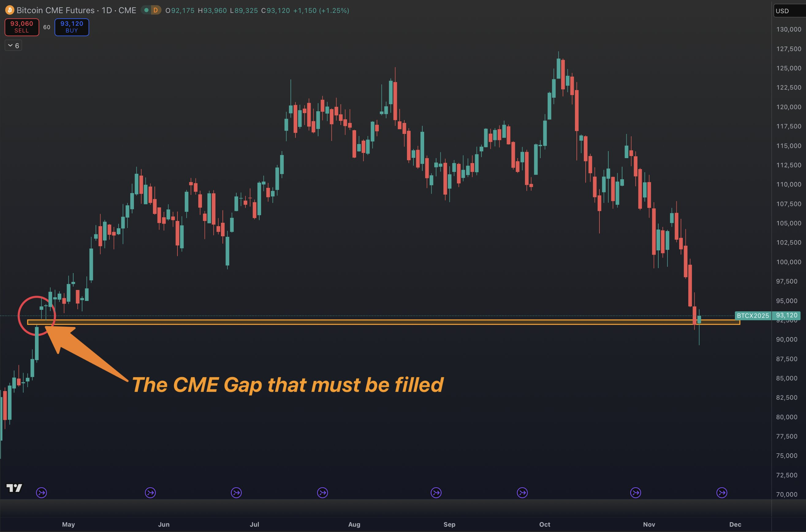
Task: Click the contract roll marker near Oct
Action: tap(523, 493)
